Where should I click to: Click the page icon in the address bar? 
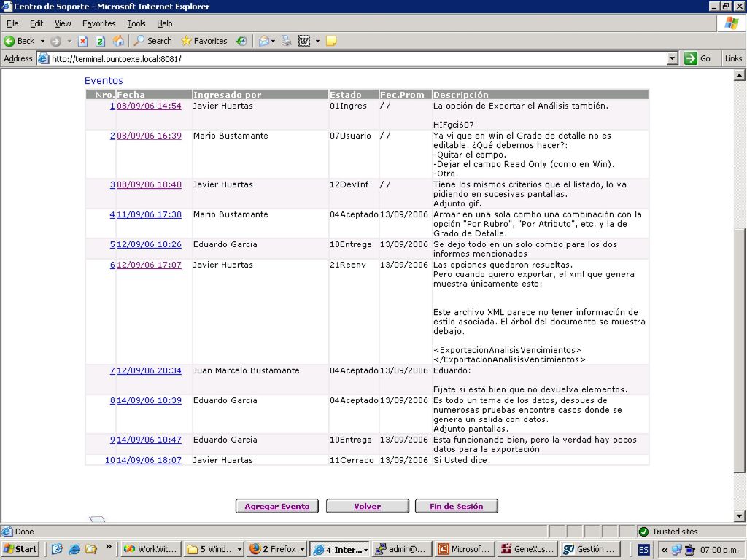click(43, 58)
